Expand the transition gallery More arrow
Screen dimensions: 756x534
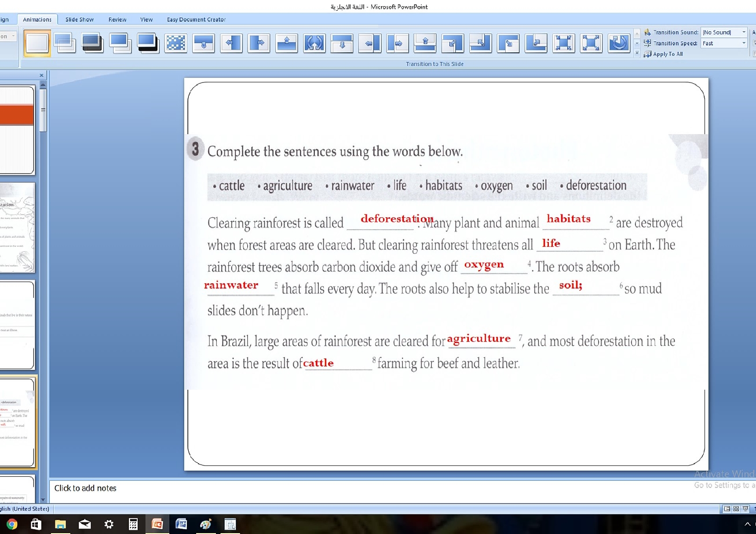pos(637,54)
